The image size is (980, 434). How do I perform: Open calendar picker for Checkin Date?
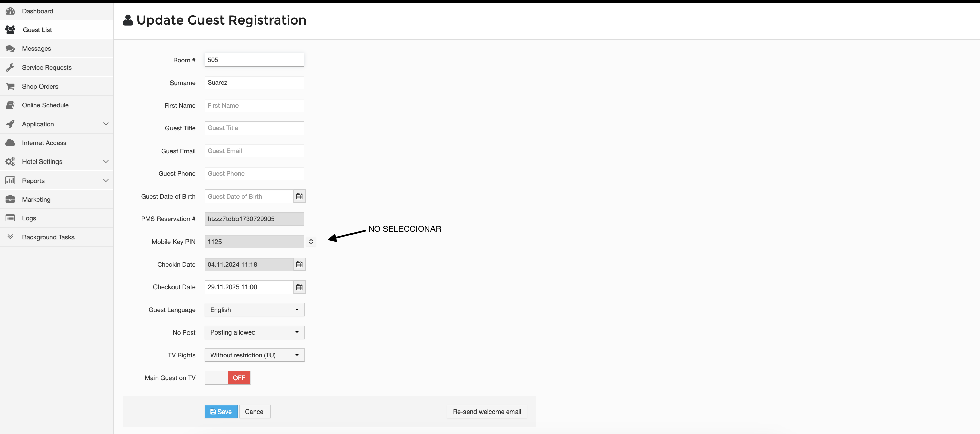[299, 264]
